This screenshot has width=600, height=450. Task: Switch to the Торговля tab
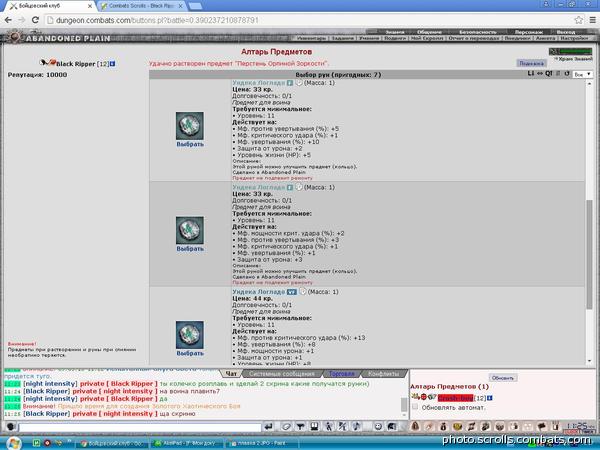(x=341, y=373)
